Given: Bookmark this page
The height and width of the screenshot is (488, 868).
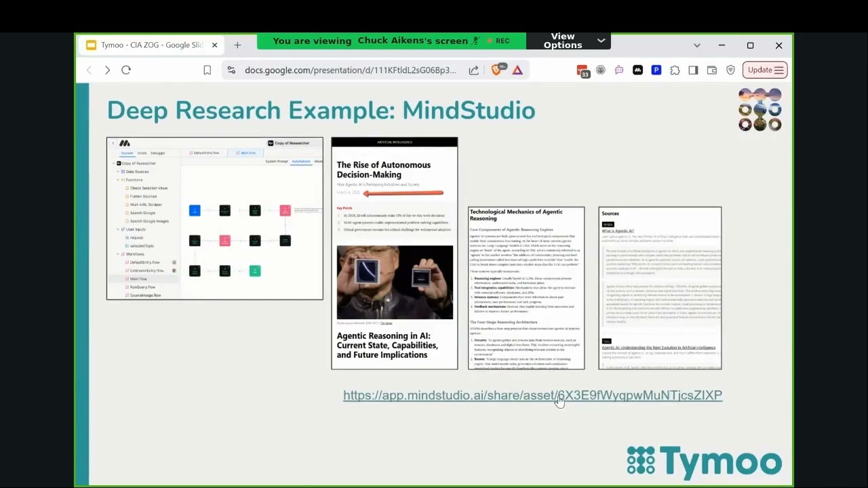Looking at the screenshot, I should tap(208, 70).
